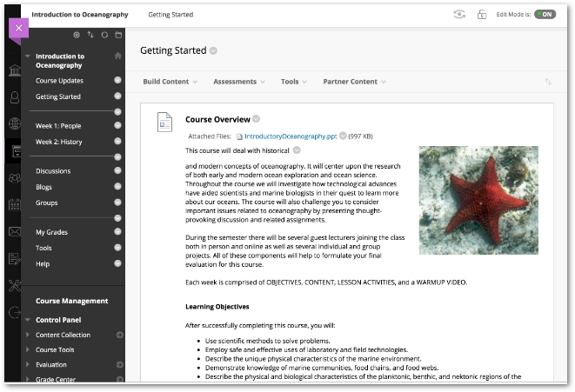This screenshot has height=392, width=575.
Task: Open Discussions in course menu
Action: [x=53, y=171]
